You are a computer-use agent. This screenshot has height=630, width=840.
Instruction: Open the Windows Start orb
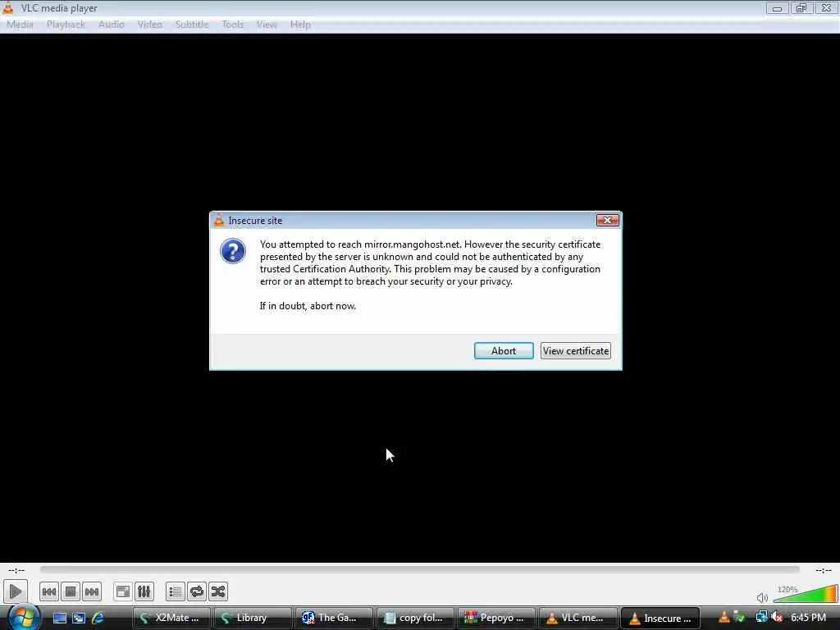pos(22,616)
